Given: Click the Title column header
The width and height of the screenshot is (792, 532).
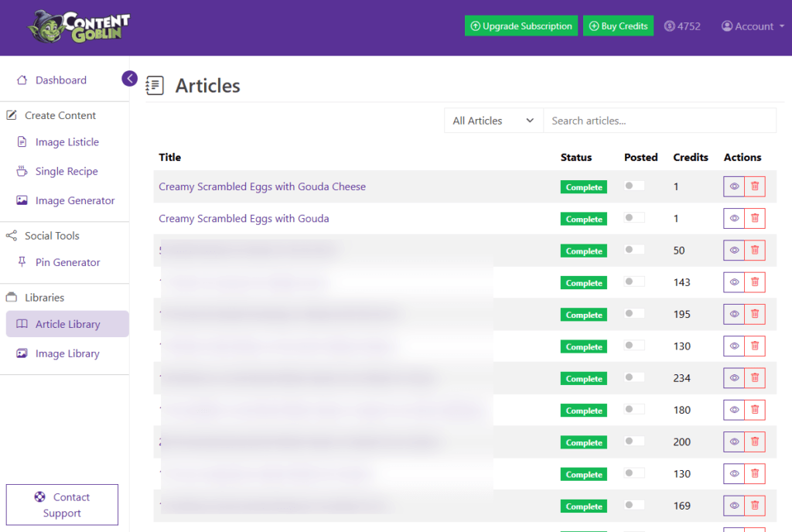Looking at the screenshot, I should tap(169, 157).
